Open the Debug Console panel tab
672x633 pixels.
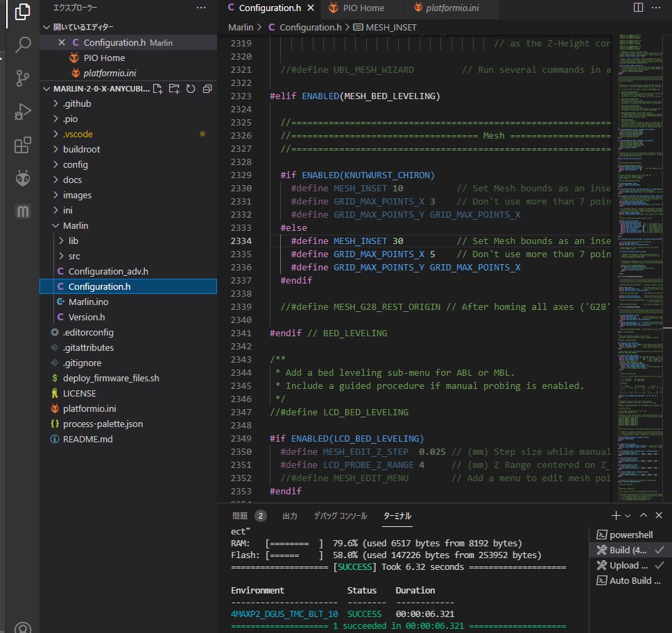(341, 516)
